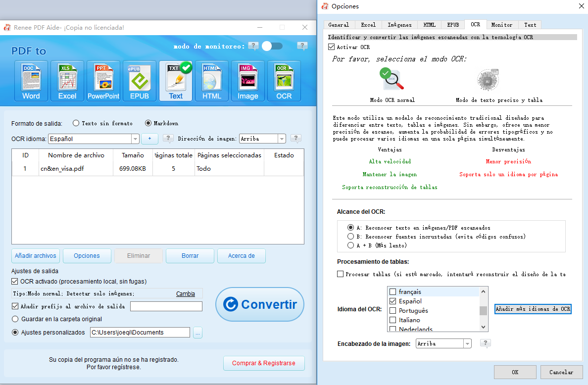The width and height of the screenshot is (588, 385).
Task: Select radio button B: Reconocer fuentes incrustadas
Action: click(x=350, y=237)
